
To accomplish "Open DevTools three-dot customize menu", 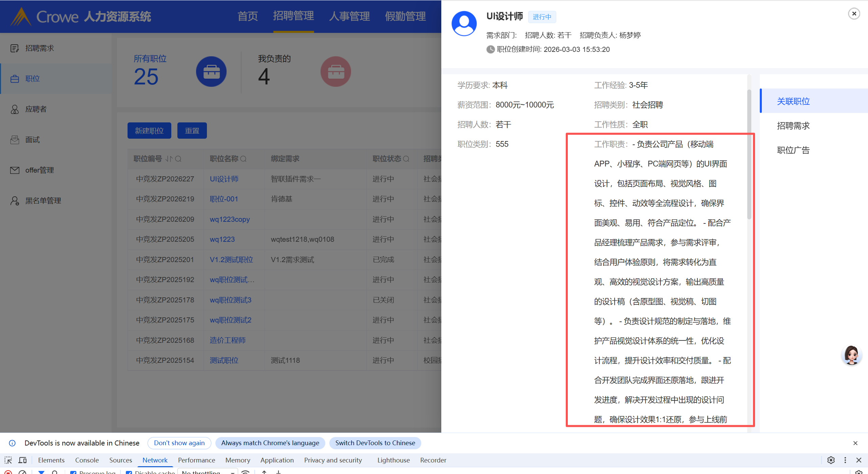I will [x=845, y=460].
